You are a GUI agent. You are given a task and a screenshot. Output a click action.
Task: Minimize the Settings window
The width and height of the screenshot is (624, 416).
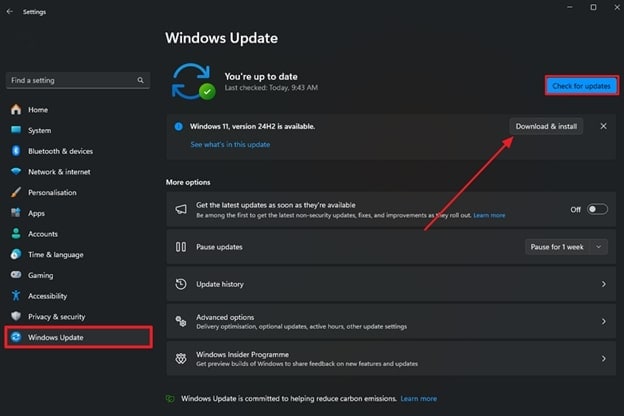coord(570,7)
